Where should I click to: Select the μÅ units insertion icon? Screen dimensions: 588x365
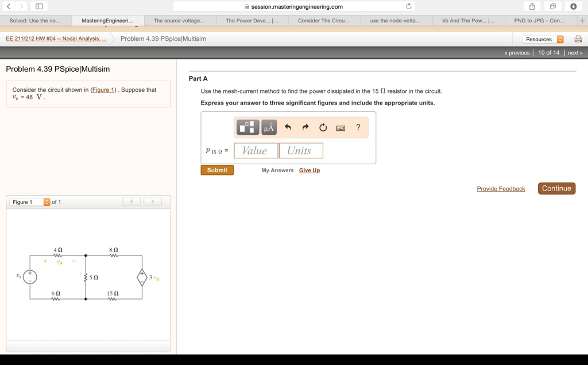click(x=268, y=127)
